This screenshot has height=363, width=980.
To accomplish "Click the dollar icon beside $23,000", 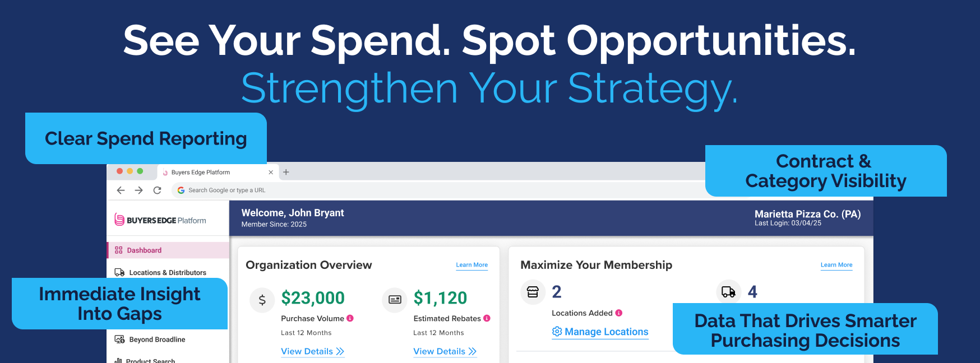I will [x=262, y=300].
